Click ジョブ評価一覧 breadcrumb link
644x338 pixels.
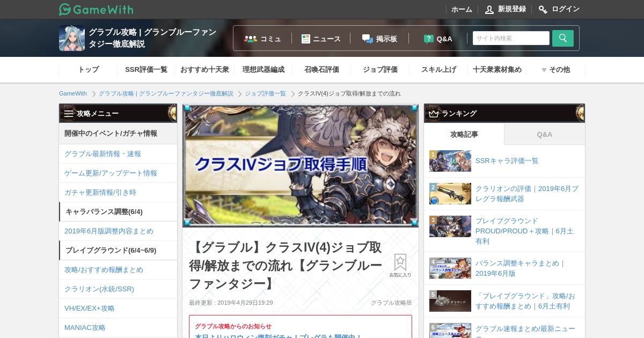tap(265, 93)
